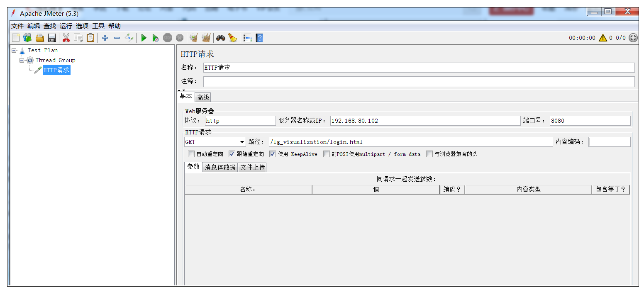The height and width of the screenshot is (292, 644).
Task: Uncheck the 跟随重定向 checkbox
Action: (232, 154)
